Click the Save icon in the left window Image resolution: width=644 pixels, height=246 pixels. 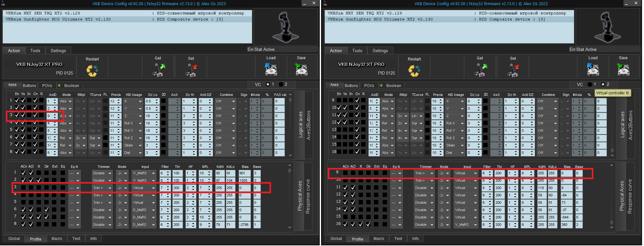301,69
